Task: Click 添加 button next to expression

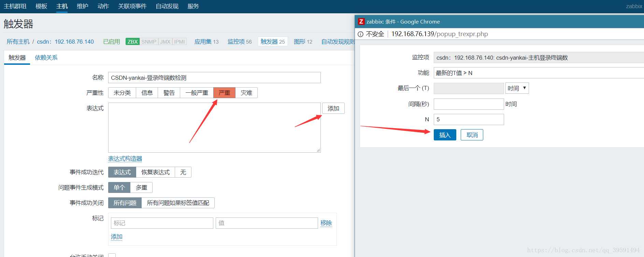Action: pos(333,108)
